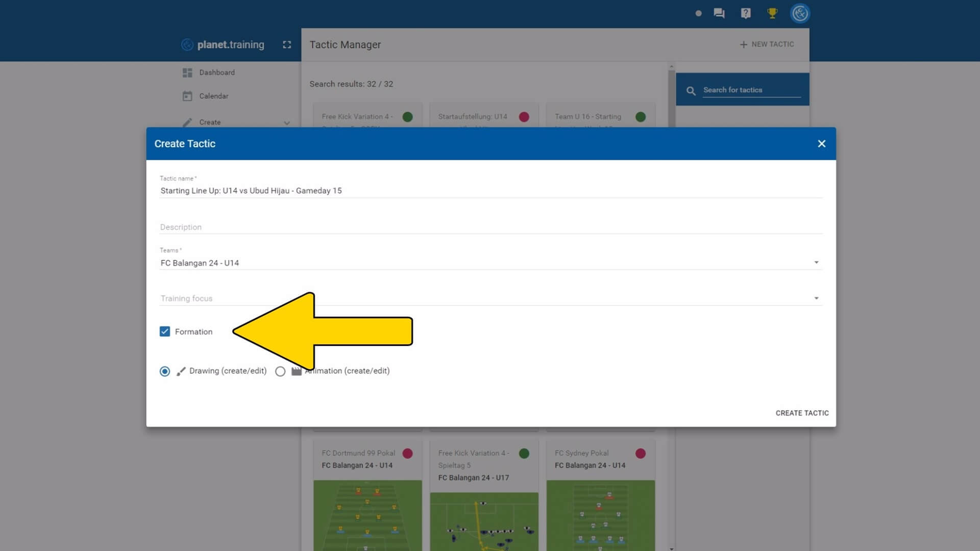Click the CREATE TACTIC button
Image resolution: width=980 pixels, height=551 pixels.
tap(802, 413)
